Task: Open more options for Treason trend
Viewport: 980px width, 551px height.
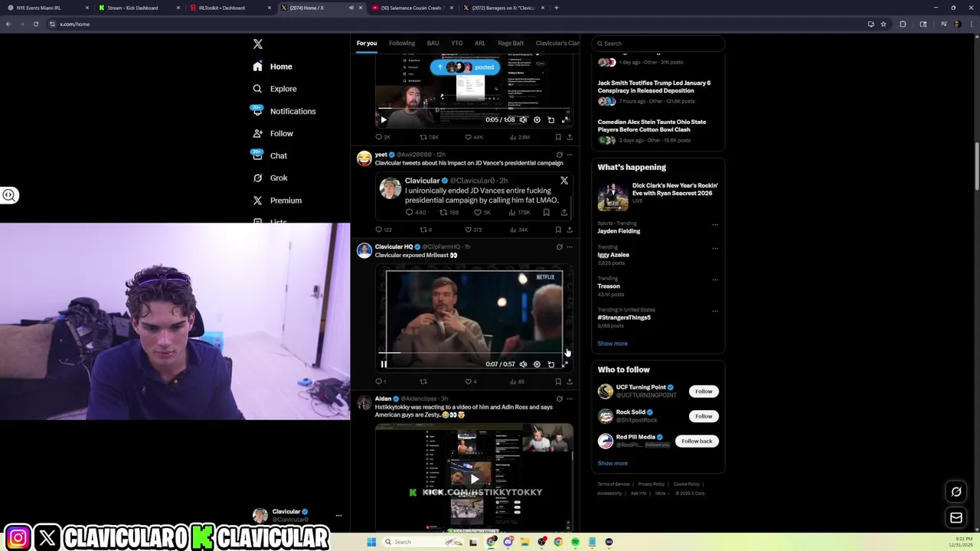Action: click(x=715, y=280)
